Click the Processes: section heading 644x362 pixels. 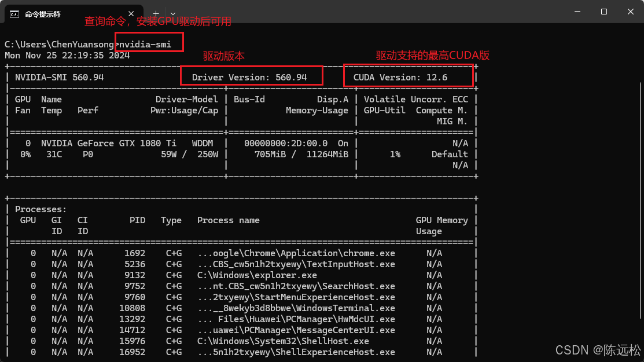pyautogui.click(x=41, y=209)
